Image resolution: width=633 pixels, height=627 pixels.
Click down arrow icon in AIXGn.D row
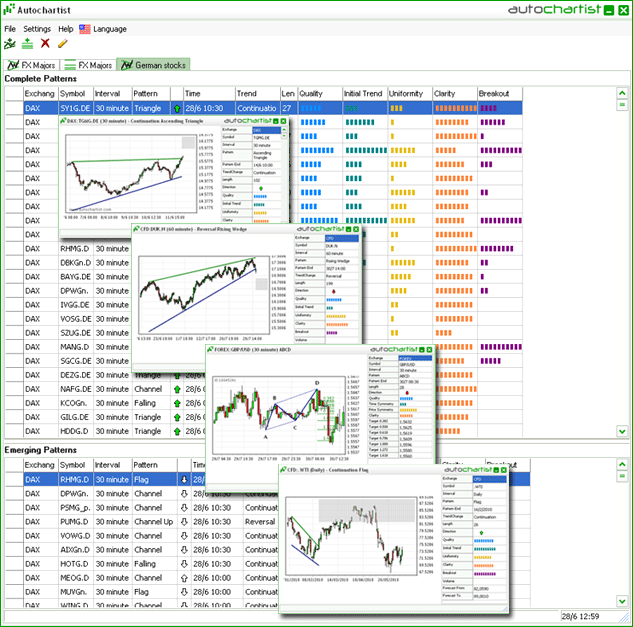pos(184,550)
